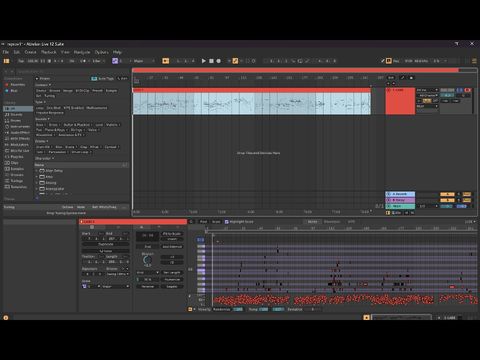This screenshot has width=480, height=360.
Task: Open the All Channels dropdown on the track
Action: [427, 96]
